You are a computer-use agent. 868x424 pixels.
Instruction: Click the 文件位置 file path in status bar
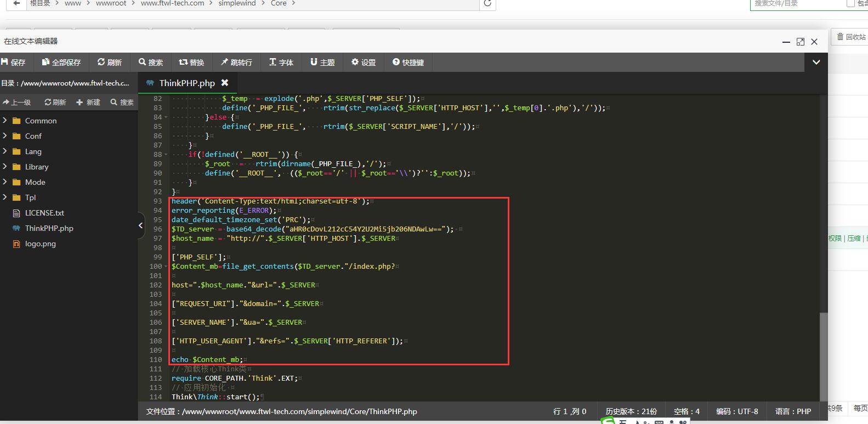click(281, 411)
